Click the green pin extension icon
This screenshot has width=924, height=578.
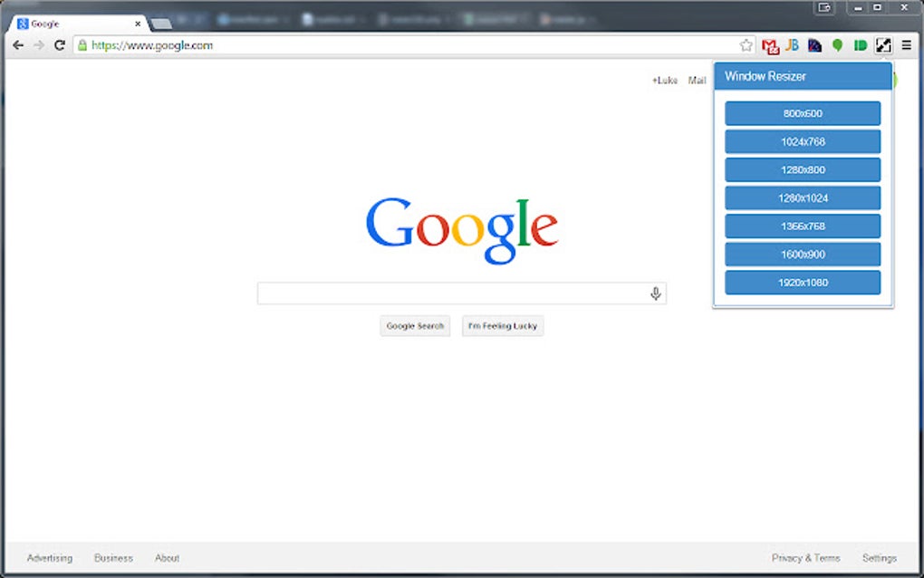click(837, 45)
